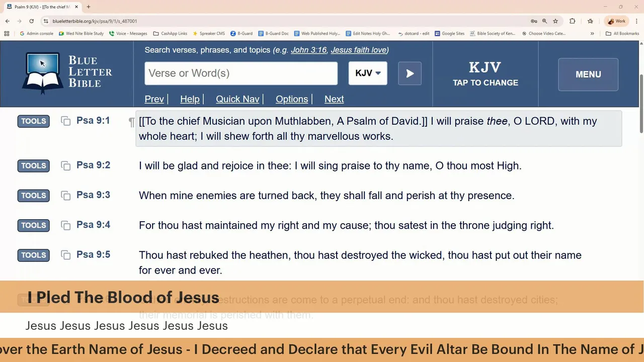Open Admin console bookmark

click(x=36, y=34)
